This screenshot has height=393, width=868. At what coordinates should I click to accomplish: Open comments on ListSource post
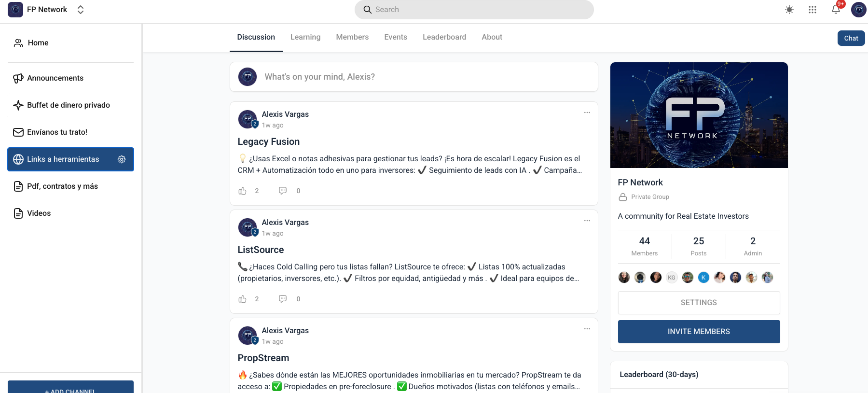coord(283,299)
